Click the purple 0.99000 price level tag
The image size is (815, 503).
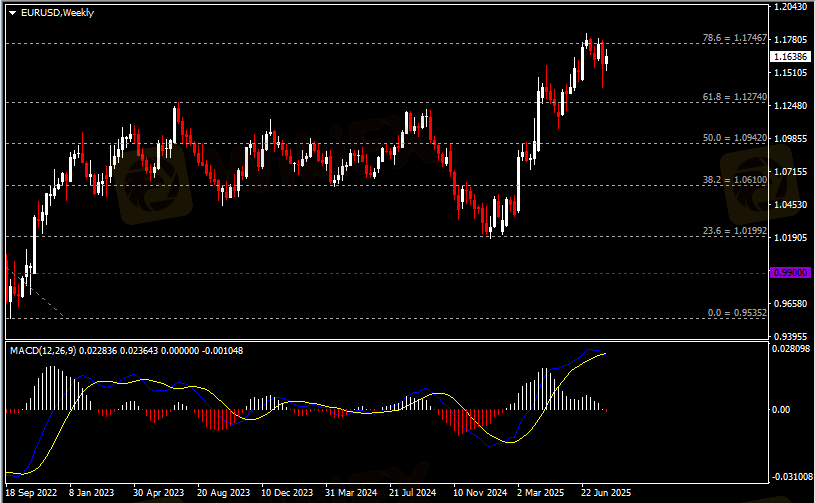pyautogui.click(x=789, y=272)
